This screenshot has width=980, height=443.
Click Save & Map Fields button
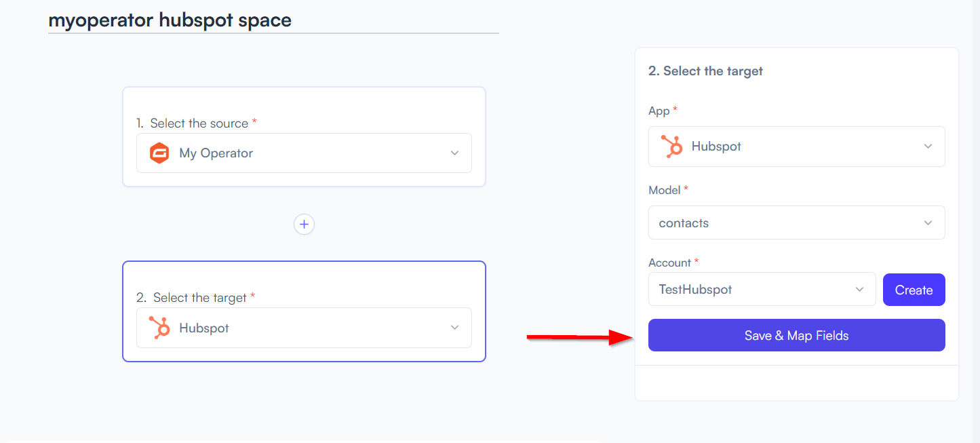coord(797,335)
